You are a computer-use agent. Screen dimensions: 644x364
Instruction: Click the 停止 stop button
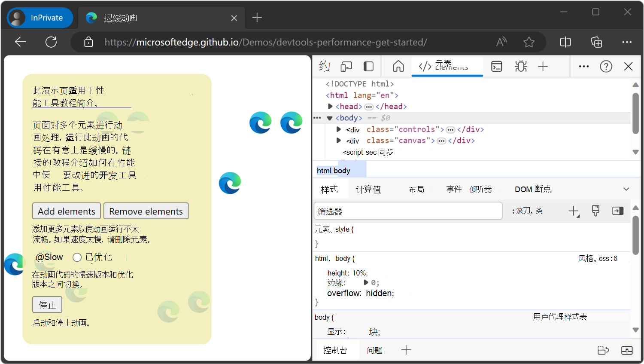point(47,305)
